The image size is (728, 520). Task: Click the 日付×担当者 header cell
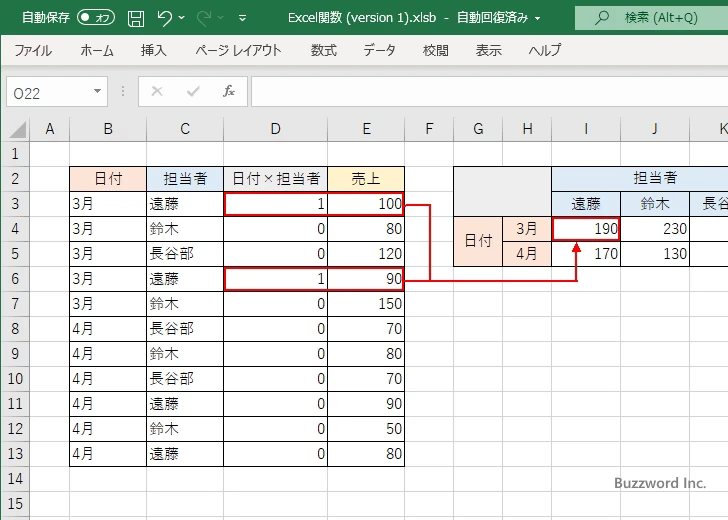pyautogui.click(x=275, y=179)
